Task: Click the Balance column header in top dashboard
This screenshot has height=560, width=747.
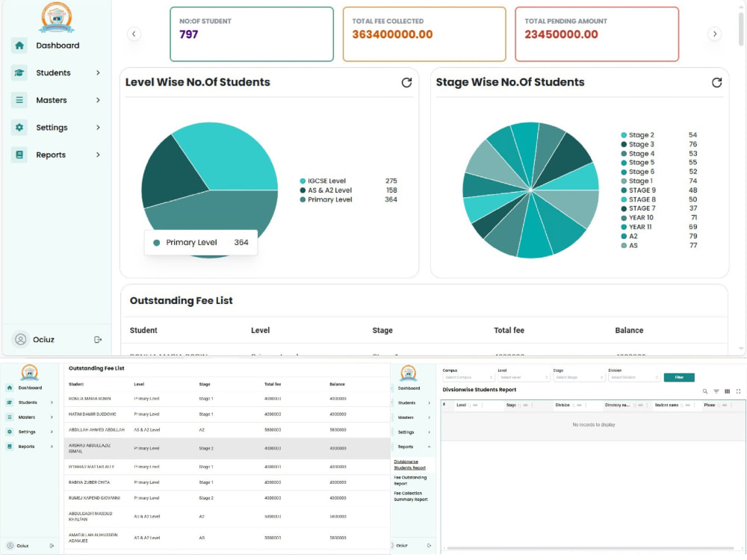Action: point(629,331)
